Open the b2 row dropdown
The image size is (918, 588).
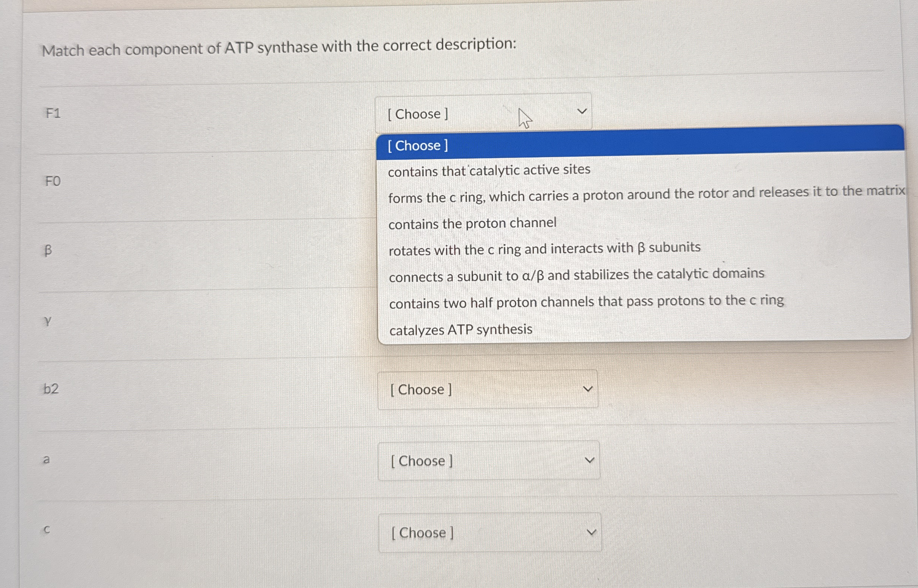pos(487,390)
